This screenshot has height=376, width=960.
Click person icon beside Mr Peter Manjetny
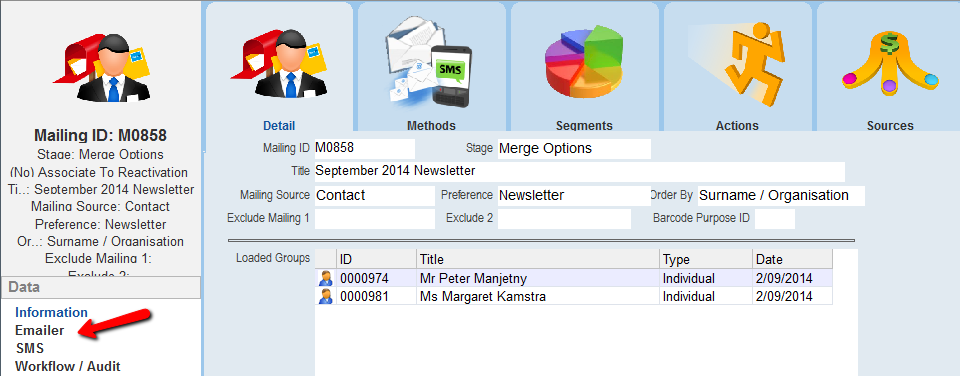(326, 279)
